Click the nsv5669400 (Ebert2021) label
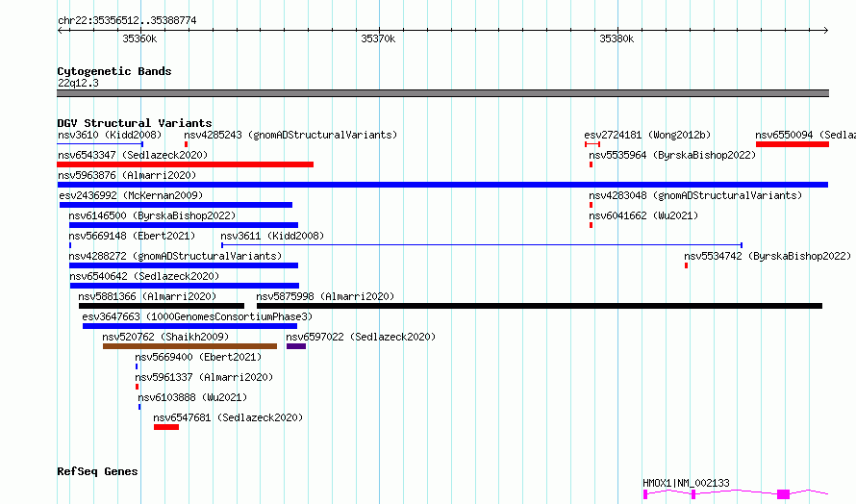 198,357
